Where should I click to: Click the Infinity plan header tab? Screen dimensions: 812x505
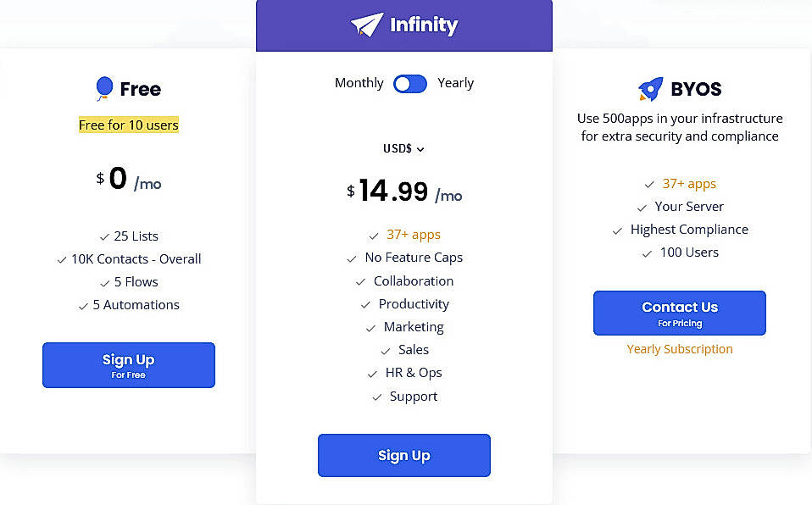404,25
